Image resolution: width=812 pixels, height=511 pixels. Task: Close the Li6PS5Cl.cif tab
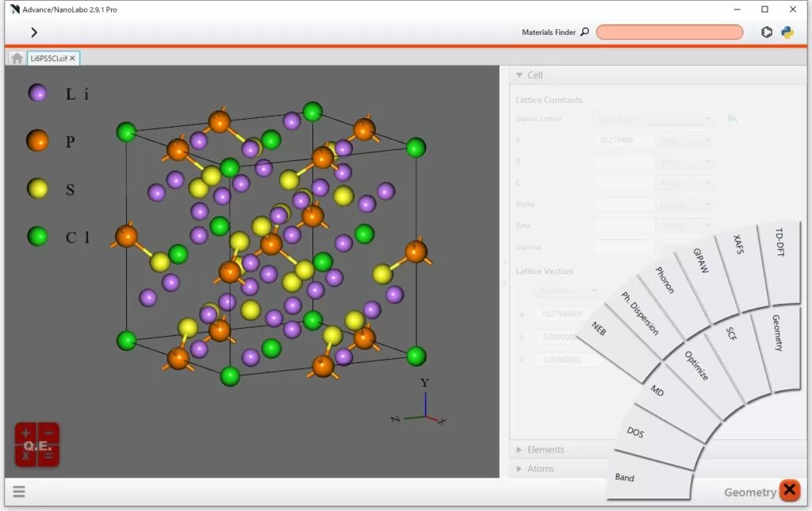pyautogui.click(x=73, y=58)
